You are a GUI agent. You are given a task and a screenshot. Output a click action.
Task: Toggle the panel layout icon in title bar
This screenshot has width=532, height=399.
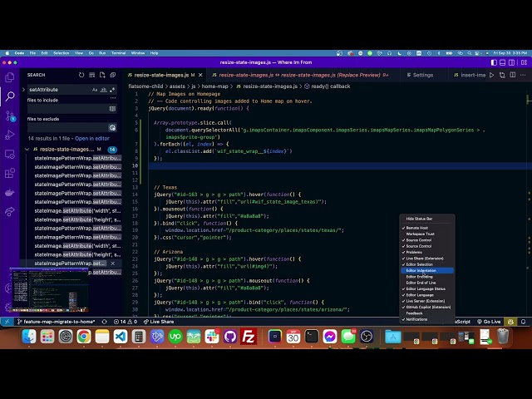tap(502, 62)
